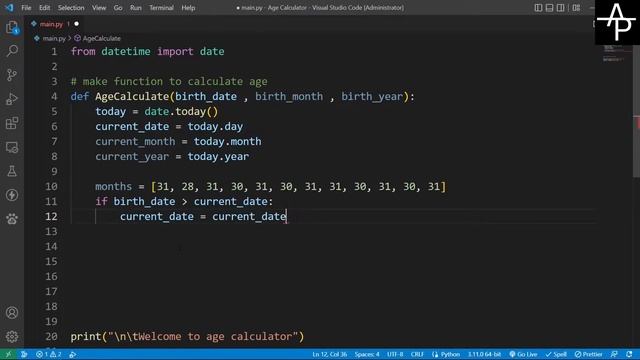Open the Explorer view in activity bar
Screen dimensions: 640x360
click(12, 27)
